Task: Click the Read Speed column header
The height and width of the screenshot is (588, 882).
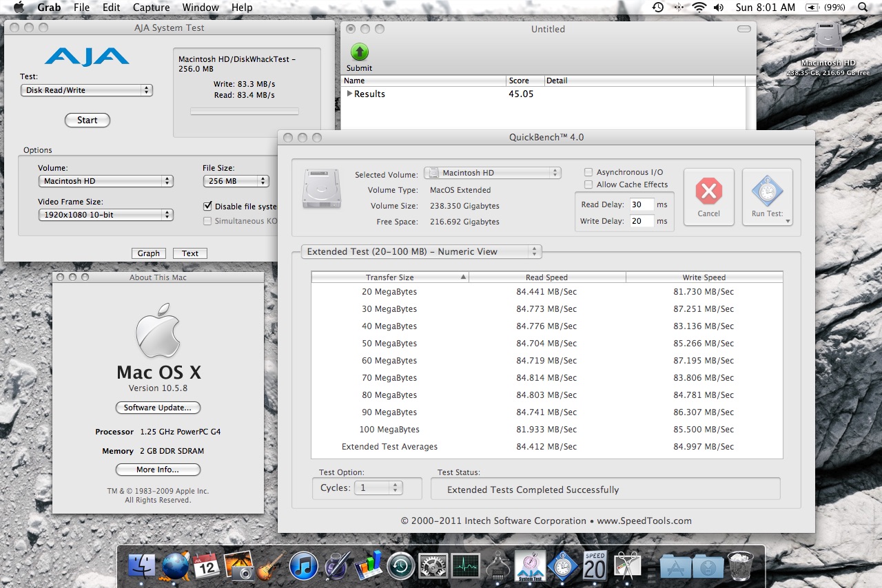Action: coord(547,277)
